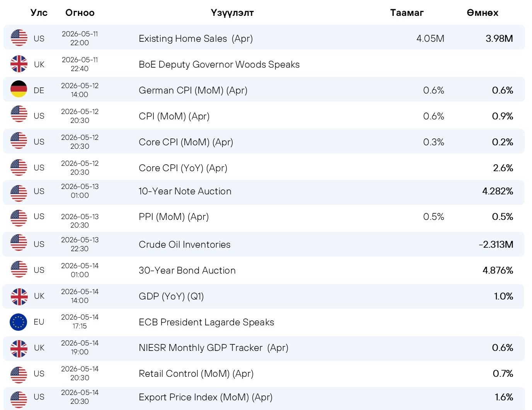532x410 pixels.
Task: Click previous value 4.282% for 10-Year Note
Action: pos(498,191)
